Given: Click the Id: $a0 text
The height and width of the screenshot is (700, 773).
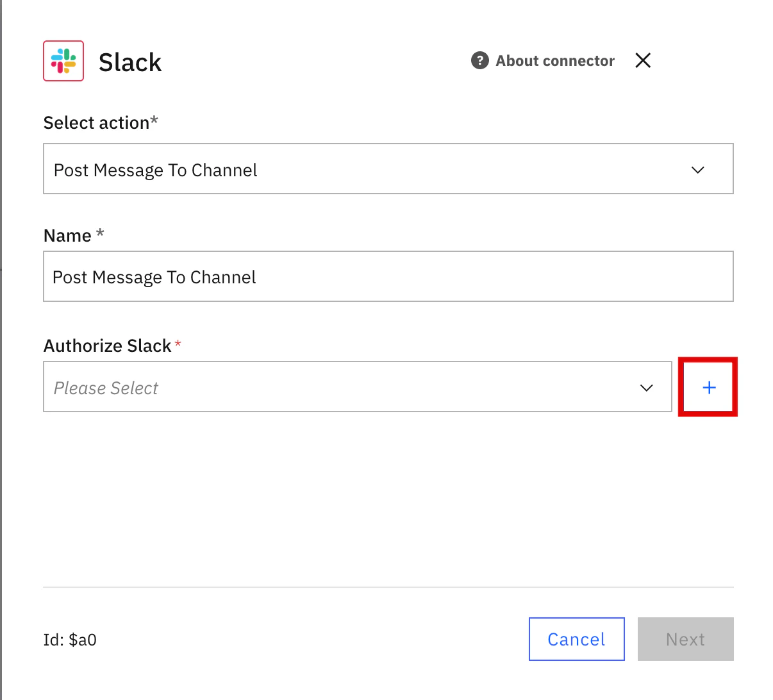Looking at the screenshot, I should click(70, 640).
